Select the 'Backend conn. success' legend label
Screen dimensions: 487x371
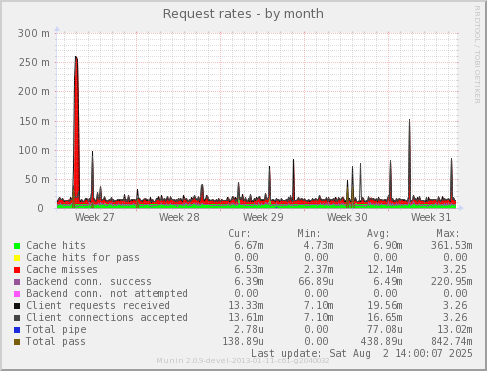click(89, 282)
